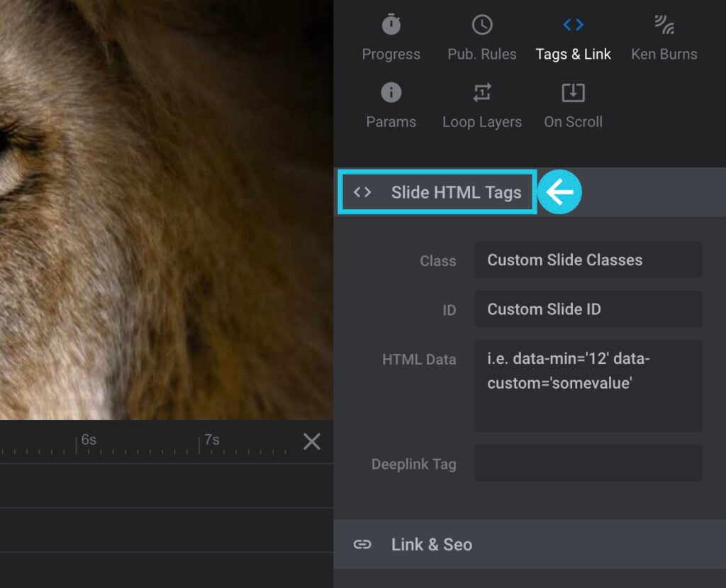
Task: Expand the Link & Seo section
Action: [x=432, y=545]
